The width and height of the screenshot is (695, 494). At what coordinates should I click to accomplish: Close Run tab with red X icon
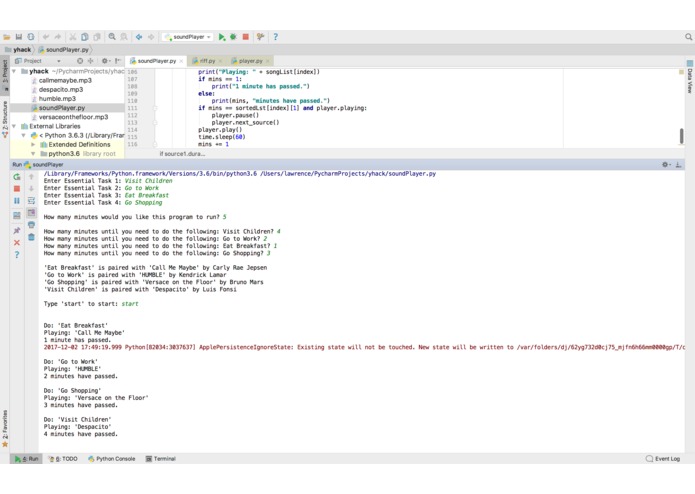tap(17, 243)
